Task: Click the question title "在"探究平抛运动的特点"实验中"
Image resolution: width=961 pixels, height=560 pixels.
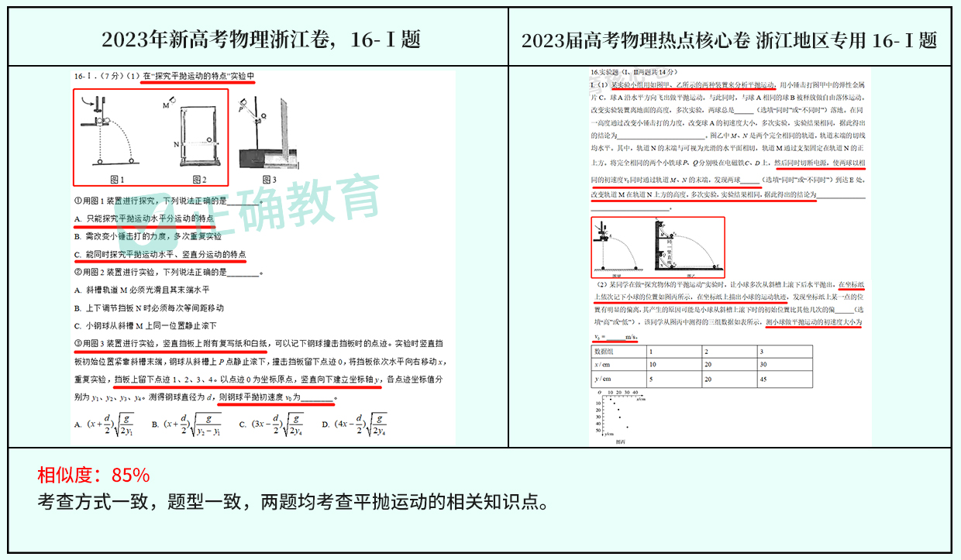Action: coord(198,76)
